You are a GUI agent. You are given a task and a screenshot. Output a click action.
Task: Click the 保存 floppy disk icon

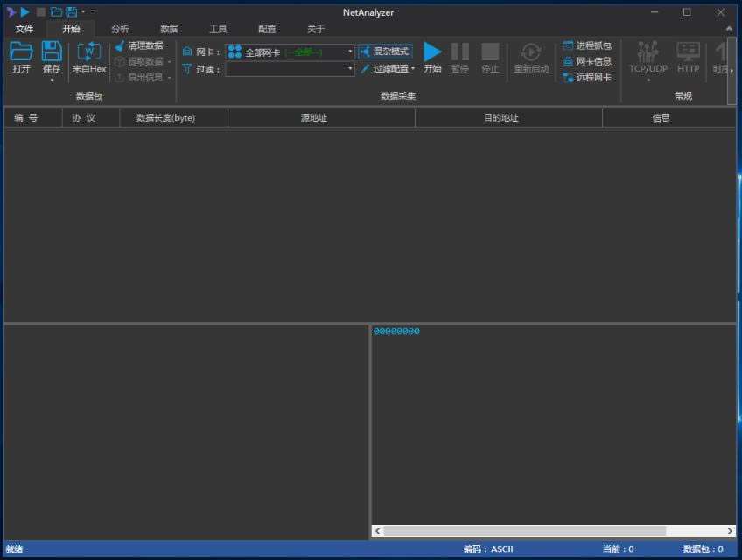[52, 51]
